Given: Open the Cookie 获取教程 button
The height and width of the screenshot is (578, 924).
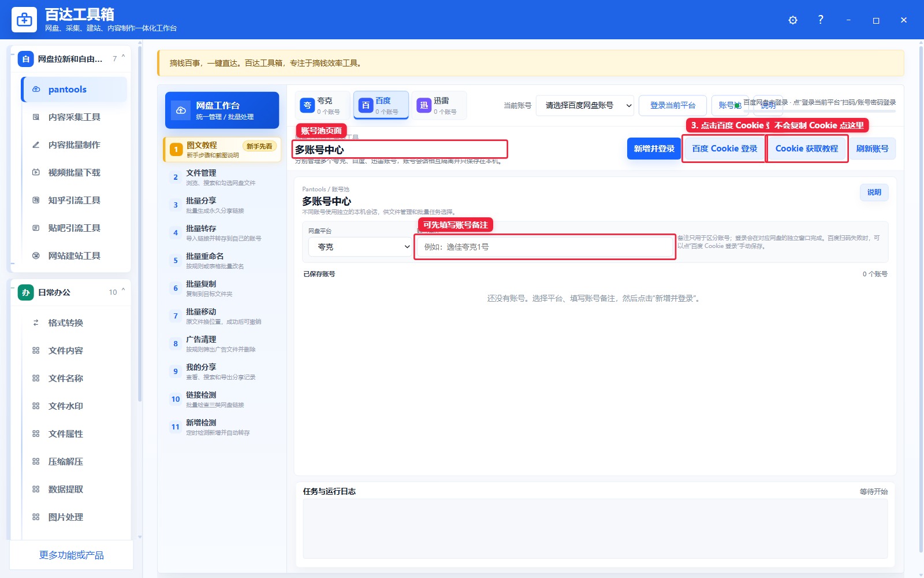Looking at the screenshot, I should 807,149.
